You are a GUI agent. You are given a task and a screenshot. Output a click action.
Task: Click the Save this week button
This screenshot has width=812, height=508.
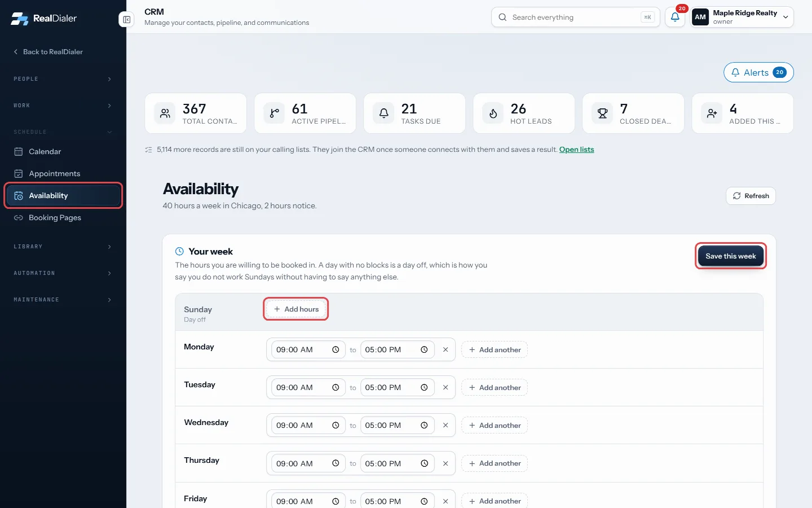(731, 256)
